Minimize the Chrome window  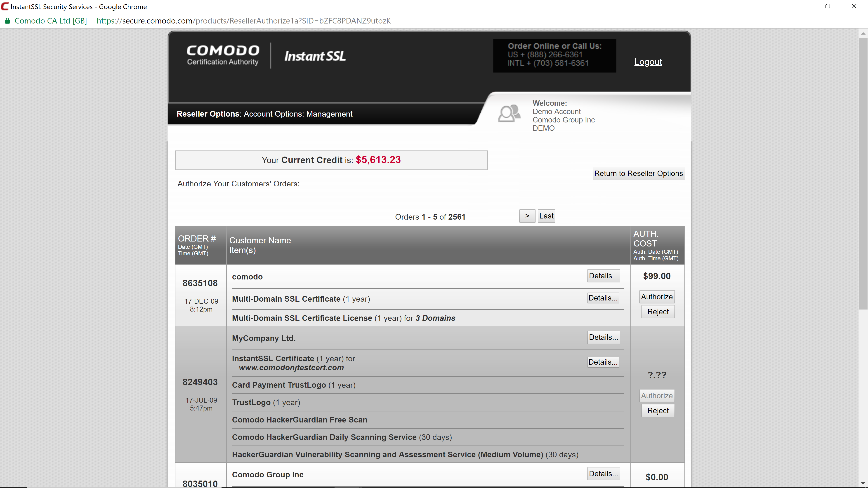point(802,6)
